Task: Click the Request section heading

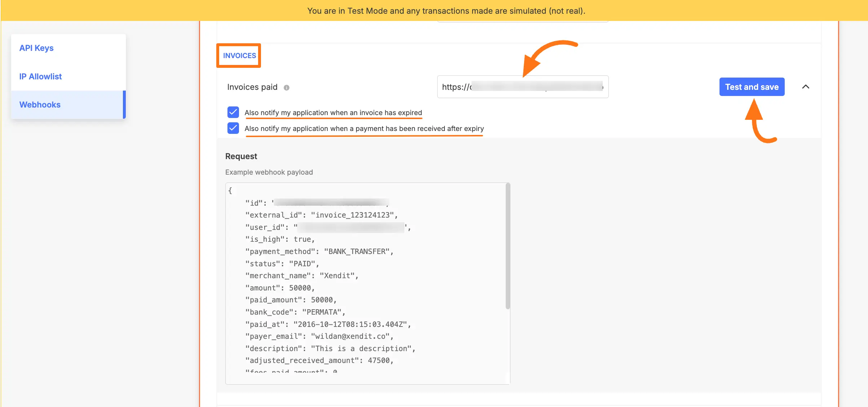Action: 241,156
